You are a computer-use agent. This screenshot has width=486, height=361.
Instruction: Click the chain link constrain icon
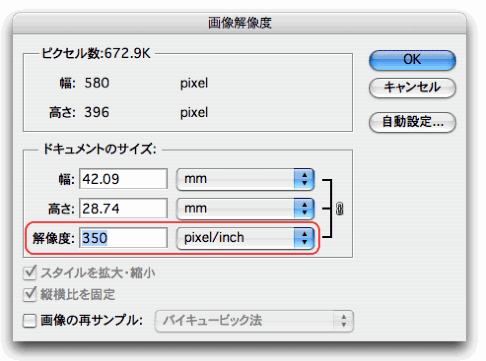[x=339, y=209]
